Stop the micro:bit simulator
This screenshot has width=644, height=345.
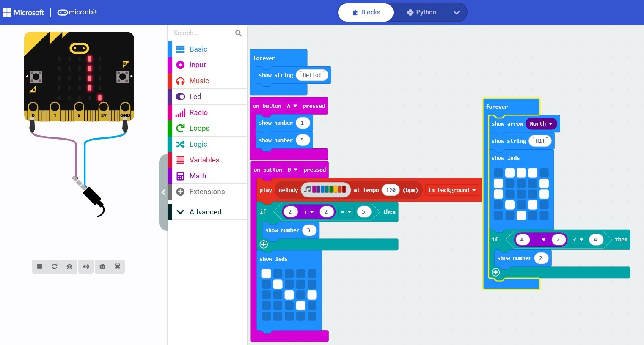coord(39,266)
